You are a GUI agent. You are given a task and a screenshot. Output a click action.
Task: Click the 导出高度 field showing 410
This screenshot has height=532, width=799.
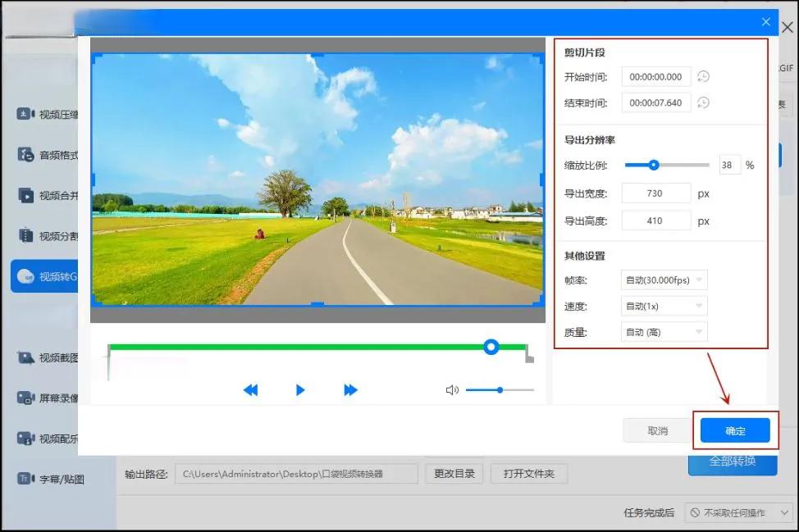(x=655, y=221)
